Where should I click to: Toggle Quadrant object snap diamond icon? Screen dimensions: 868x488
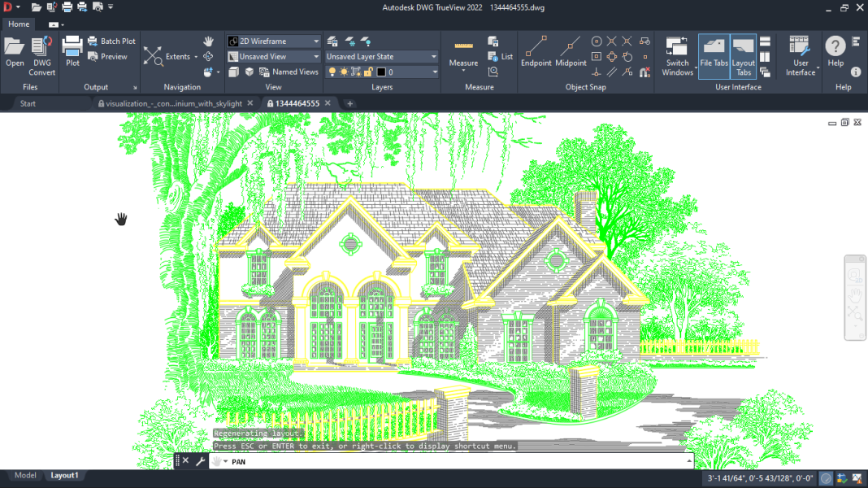[612, 56]
